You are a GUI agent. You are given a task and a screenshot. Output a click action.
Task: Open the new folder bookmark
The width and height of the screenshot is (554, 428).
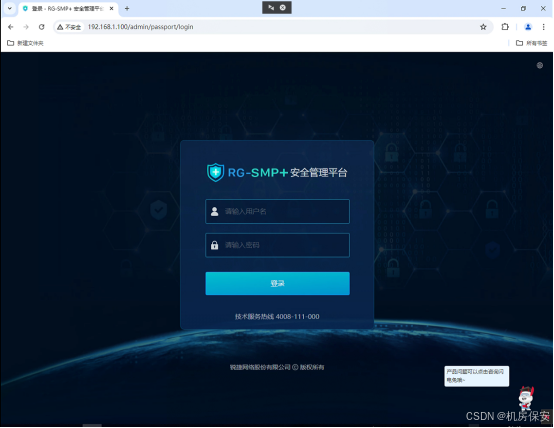[x=25, y=43]
